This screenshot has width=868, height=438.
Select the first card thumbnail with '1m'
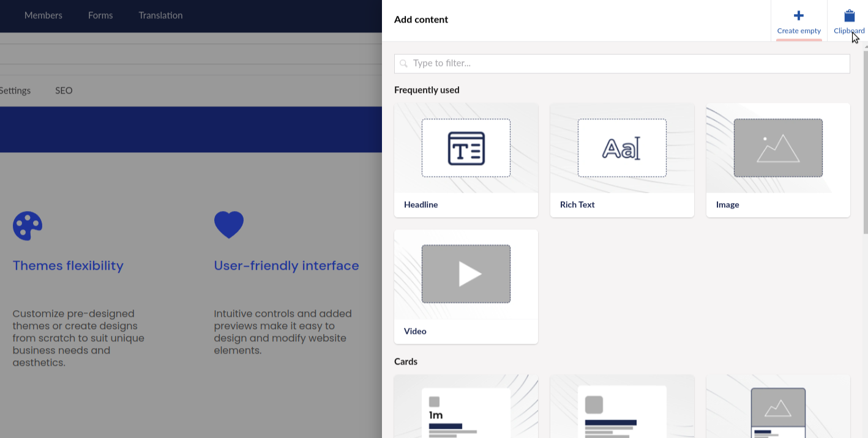[466, 410]
